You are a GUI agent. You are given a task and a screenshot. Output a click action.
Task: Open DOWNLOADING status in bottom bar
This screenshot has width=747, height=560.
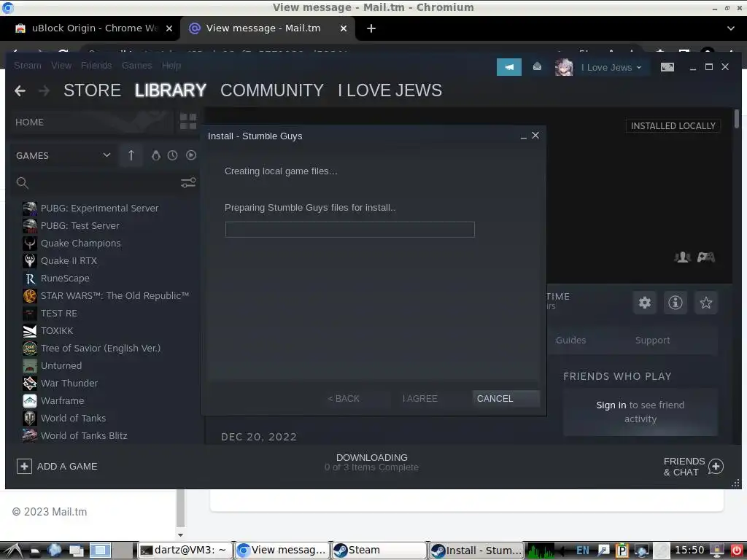[371, 462]
